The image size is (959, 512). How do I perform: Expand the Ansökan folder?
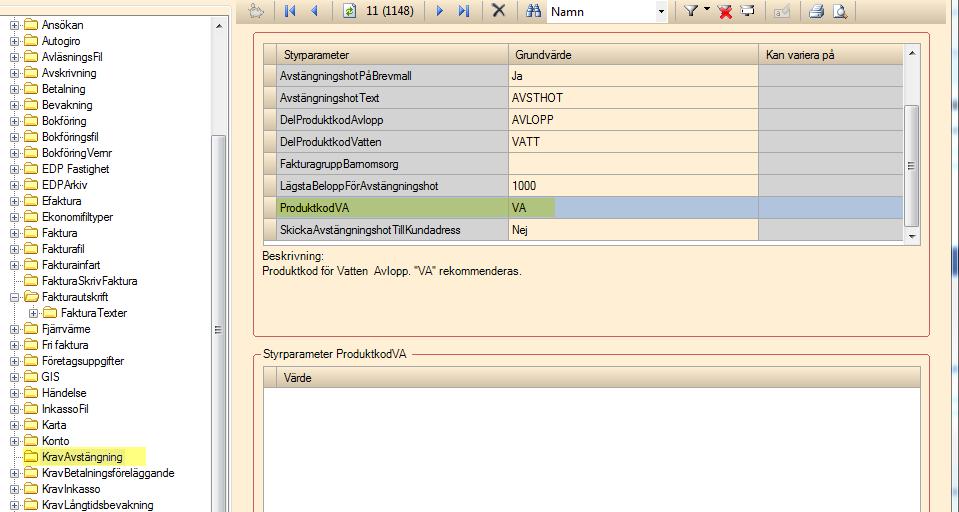click(15, 25)
